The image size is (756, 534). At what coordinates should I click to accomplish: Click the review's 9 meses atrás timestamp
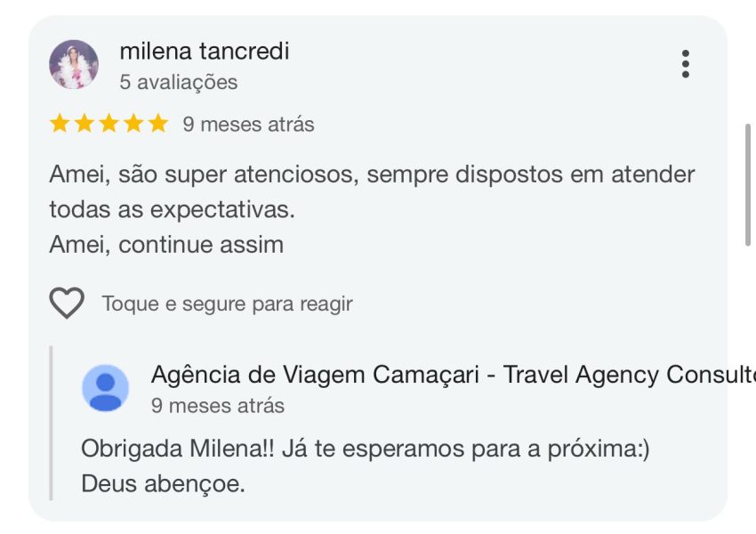[x=248, y=125]
